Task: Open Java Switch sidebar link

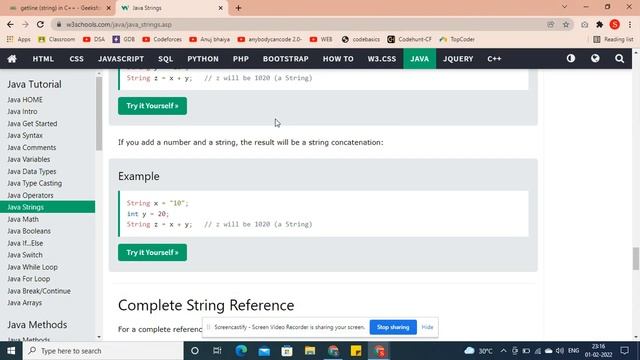Action: pyautogui.click(x=25, y=255)
